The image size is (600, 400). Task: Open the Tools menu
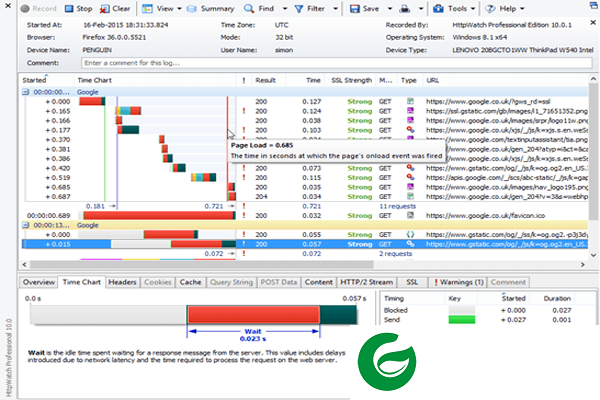point(454,8)
